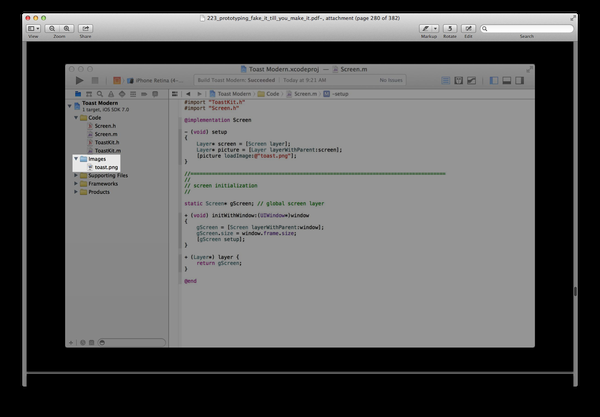
Task: Click the Xcode Run play button
Action: (79, 80)
